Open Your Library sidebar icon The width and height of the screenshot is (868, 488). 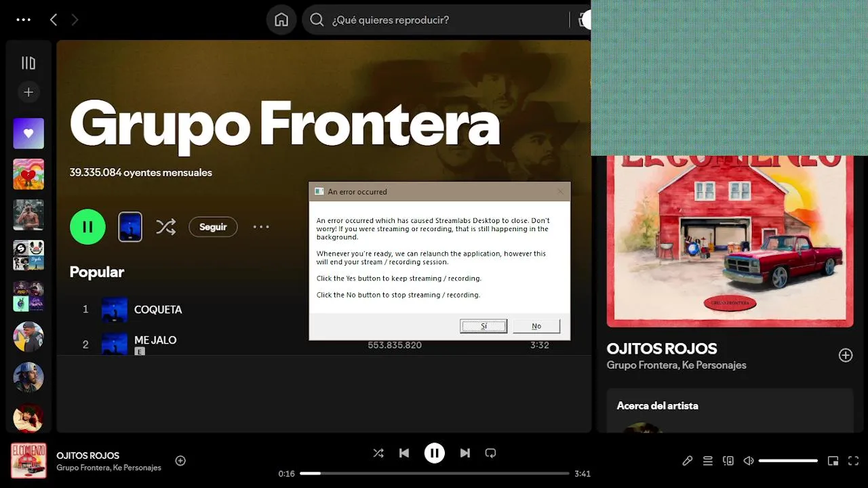click(28, 63)
